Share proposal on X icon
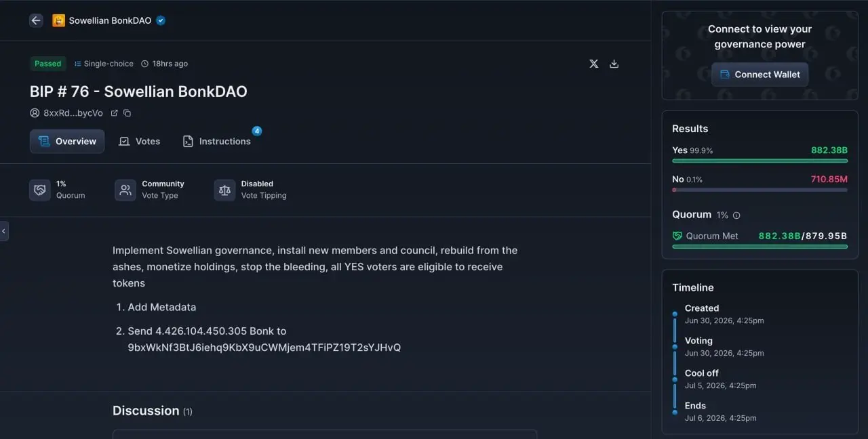Viewport: 868px width, 439px height. tap(593, 64)
